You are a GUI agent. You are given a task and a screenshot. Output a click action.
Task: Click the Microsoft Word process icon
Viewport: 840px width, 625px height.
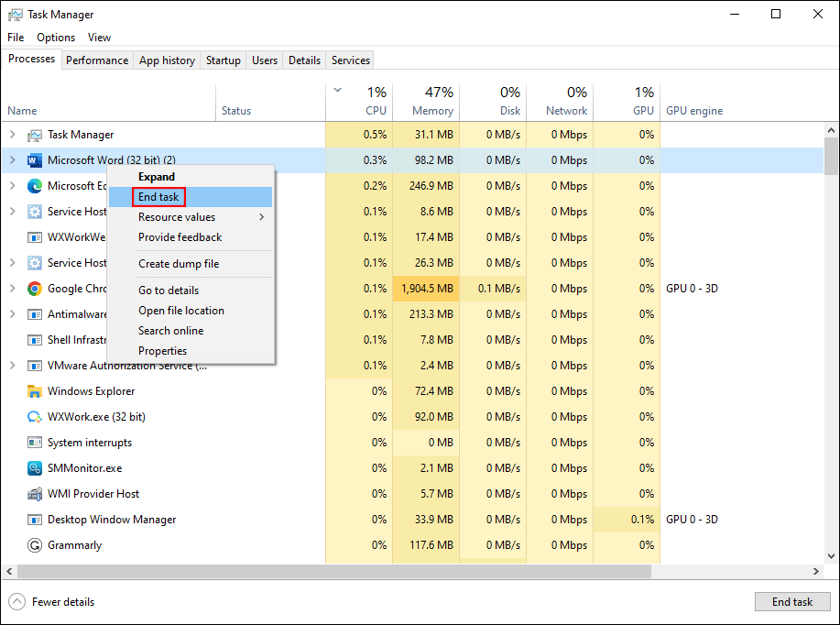click(35, 159)
